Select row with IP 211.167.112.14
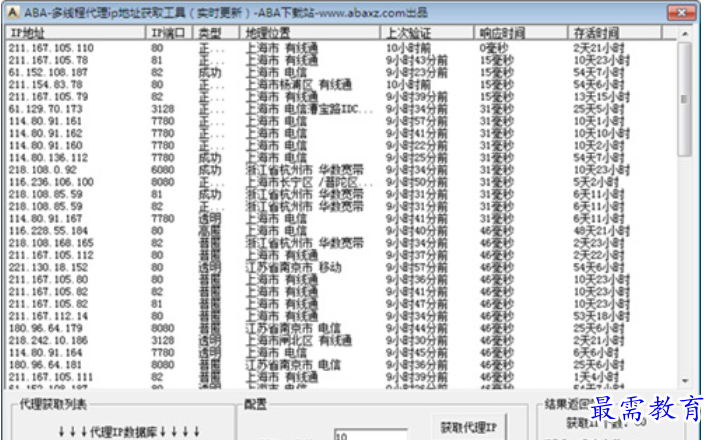712x440 pixels. pos(341,316)
